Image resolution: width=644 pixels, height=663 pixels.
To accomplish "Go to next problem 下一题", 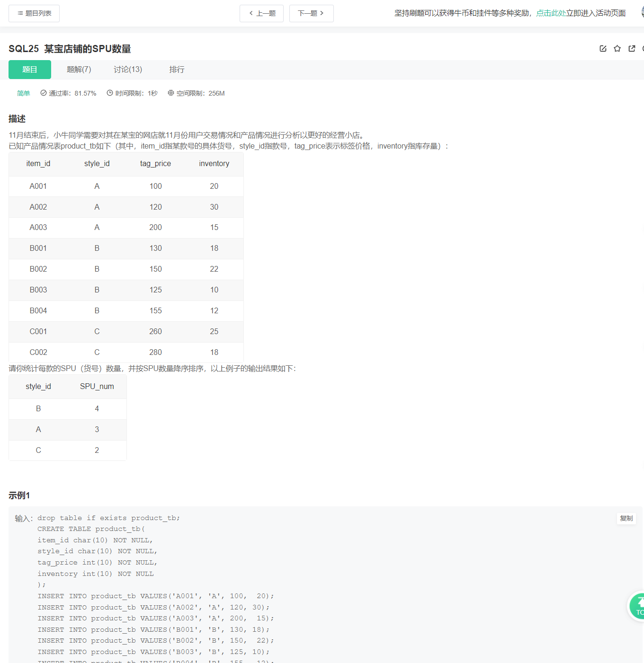I will (311, 13).
